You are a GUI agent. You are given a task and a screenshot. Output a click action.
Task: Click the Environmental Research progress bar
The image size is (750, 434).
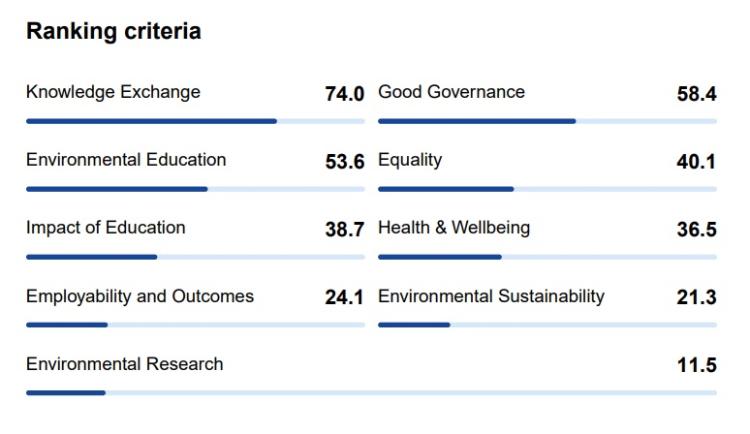coord(371,393)
